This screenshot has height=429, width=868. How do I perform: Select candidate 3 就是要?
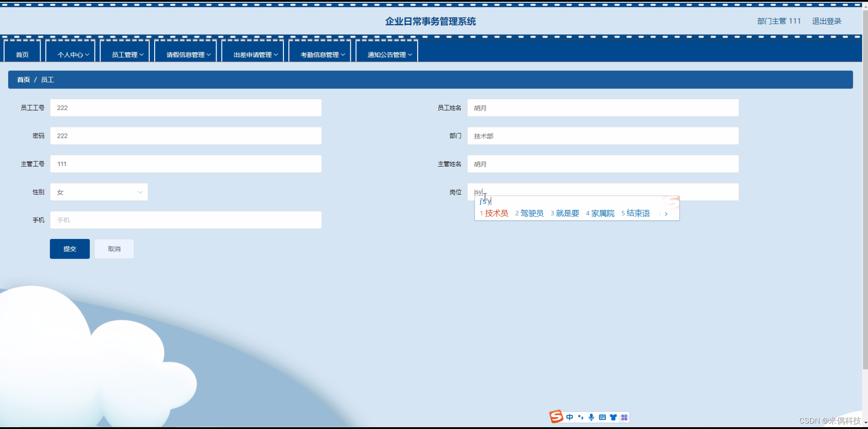coord(565,213)
